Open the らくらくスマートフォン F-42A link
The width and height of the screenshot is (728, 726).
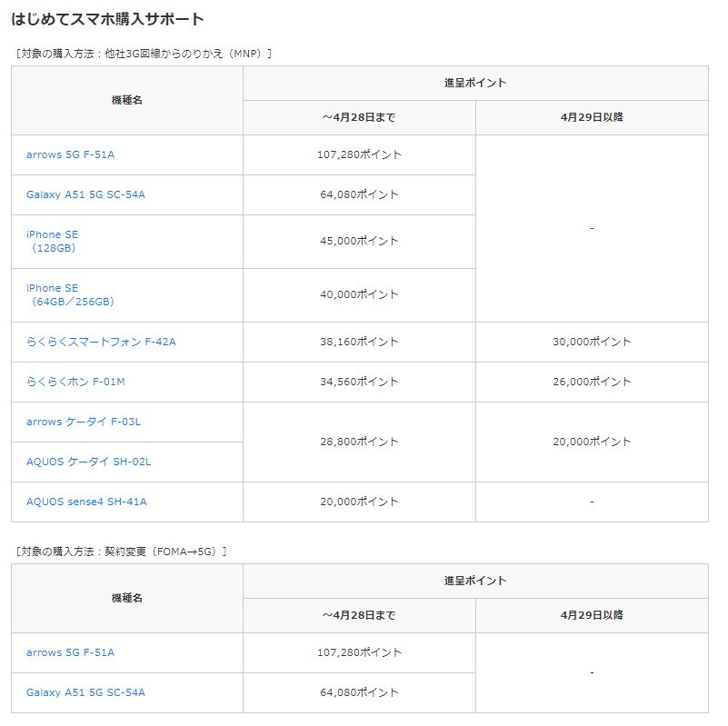coord(101,343)
